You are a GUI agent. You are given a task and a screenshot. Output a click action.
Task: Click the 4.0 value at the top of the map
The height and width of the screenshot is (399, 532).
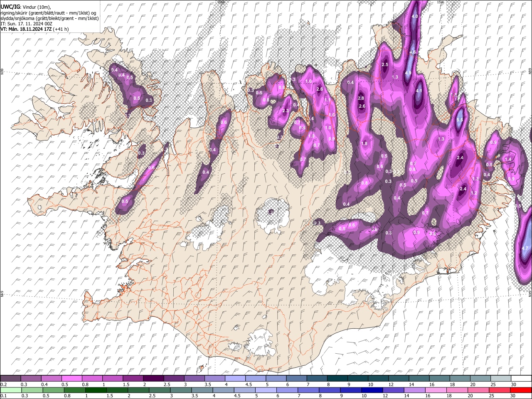(x=414, y=16)
